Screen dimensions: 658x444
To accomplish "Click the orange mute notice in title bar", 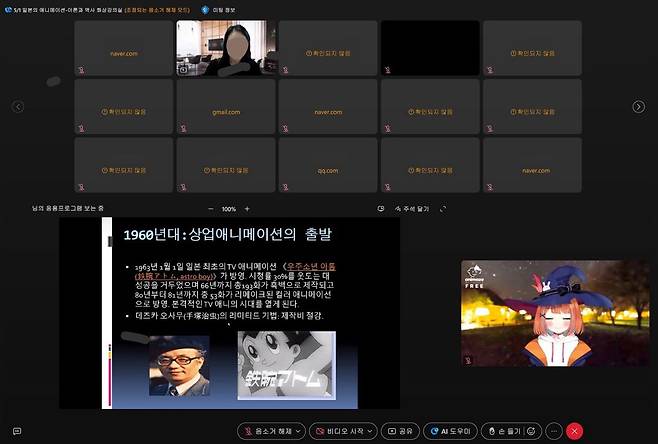I will point(158,10).
